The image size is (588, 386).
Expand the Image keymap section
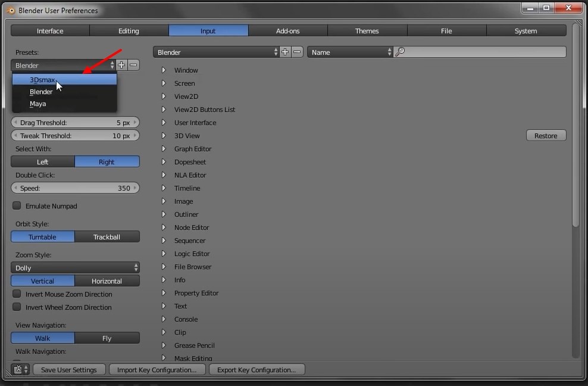[164, 201]
